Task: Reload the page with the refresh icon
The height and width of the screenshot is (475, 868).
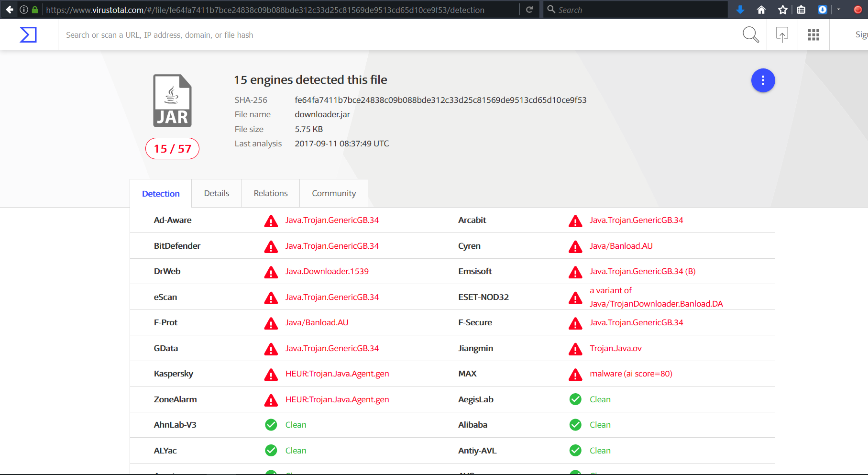Action: point(529,10)
